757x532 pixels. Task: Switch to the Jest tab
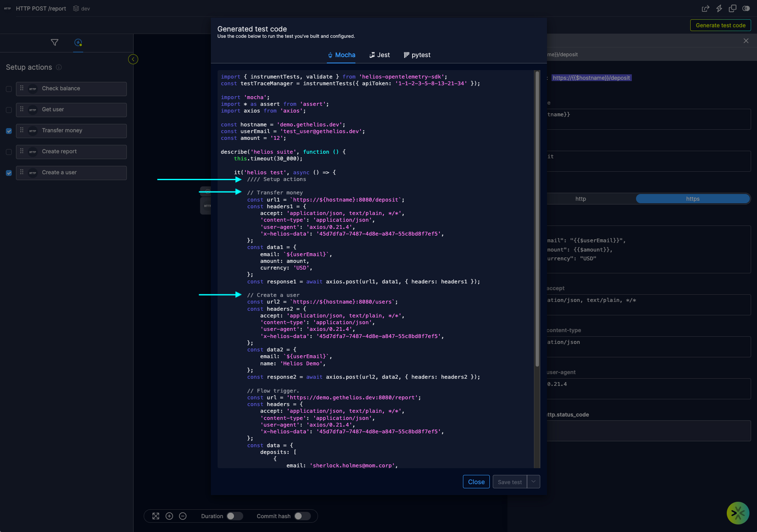[x=380, y=55]
